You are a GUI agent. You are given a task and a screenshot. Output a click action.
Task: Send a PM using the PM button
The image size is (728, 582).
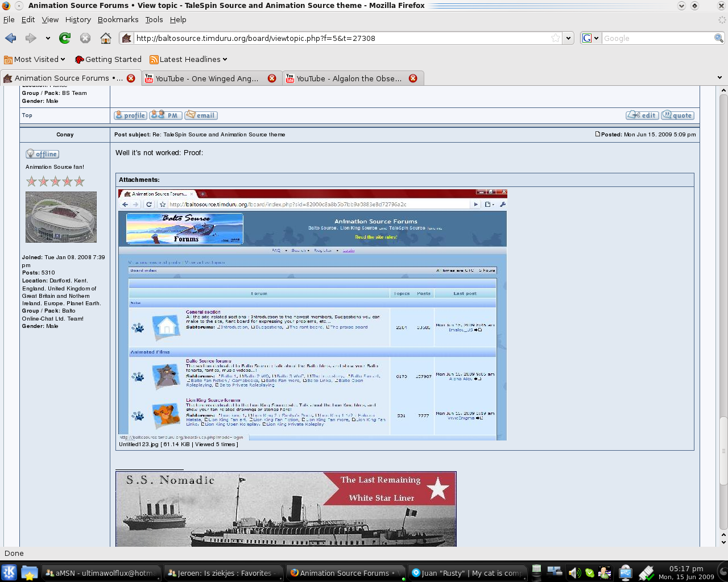pyautogui.click(x=166, y=115)
